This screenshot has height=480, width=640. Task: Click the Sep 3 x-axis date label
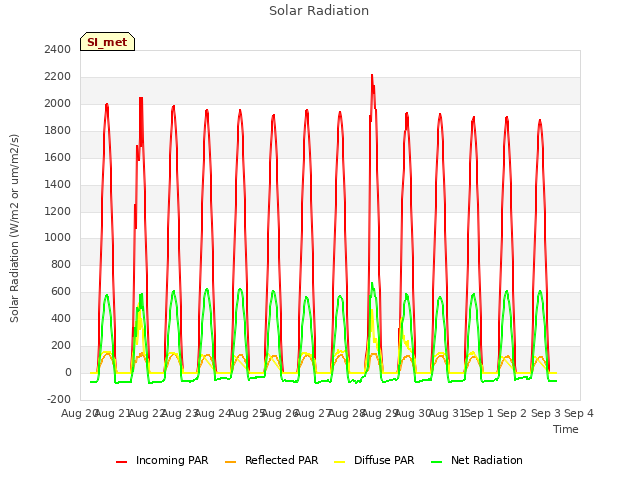click(545, 413)
